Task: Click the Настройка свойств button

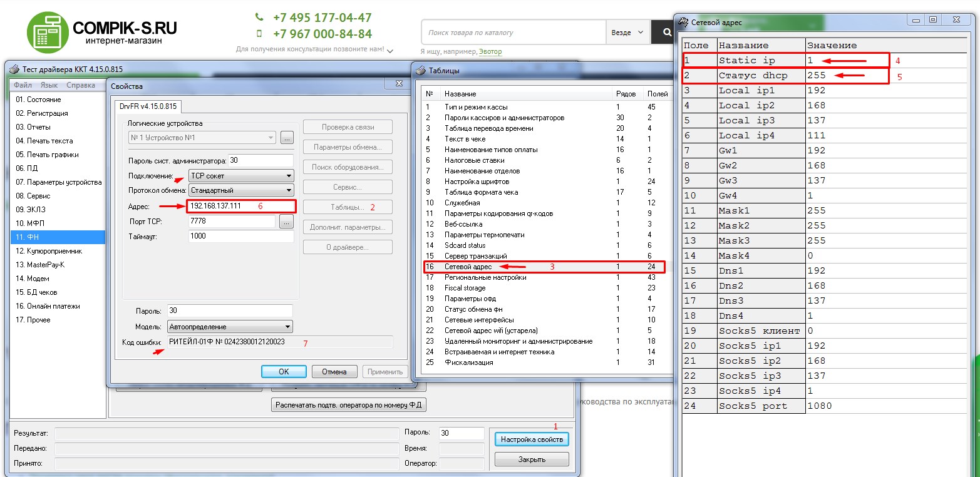Action: (532, 439)
